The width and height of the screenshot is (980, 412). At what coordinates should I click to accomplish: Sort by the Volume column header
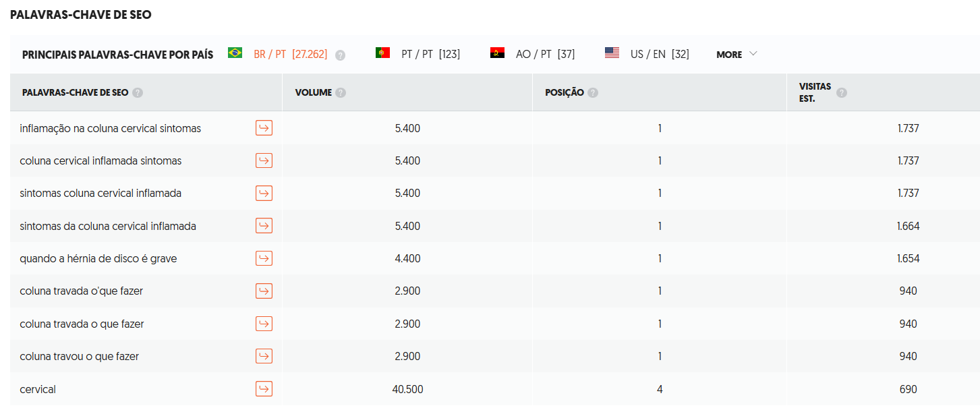(313, 92)
